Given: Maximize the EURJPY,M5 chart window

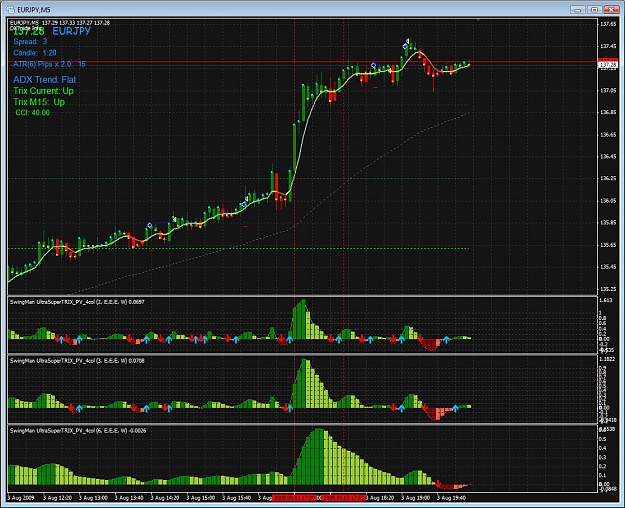Looking at the screenshot, I should (594, 10).
